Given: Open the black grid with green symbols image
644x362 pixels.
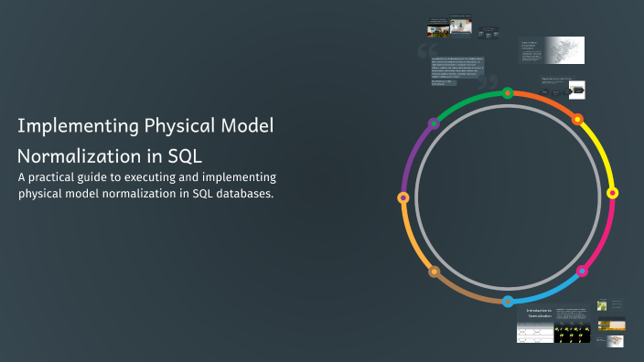Looking at the screenshot, I should tap(572, 333).
